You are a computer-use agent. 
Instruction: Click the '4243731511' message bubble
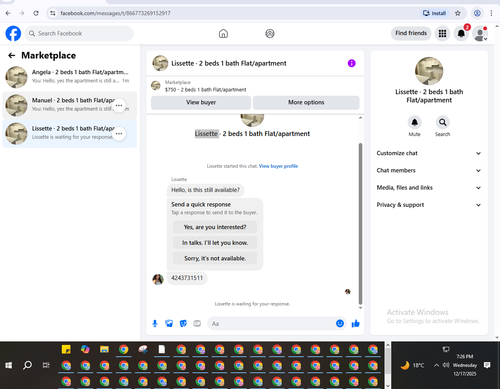pyautogui.click(x=187, y=278)
